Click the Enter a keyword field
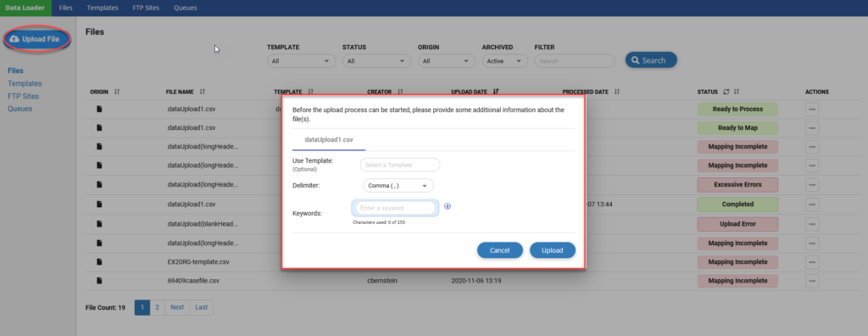868x336 pixels. 395,208
